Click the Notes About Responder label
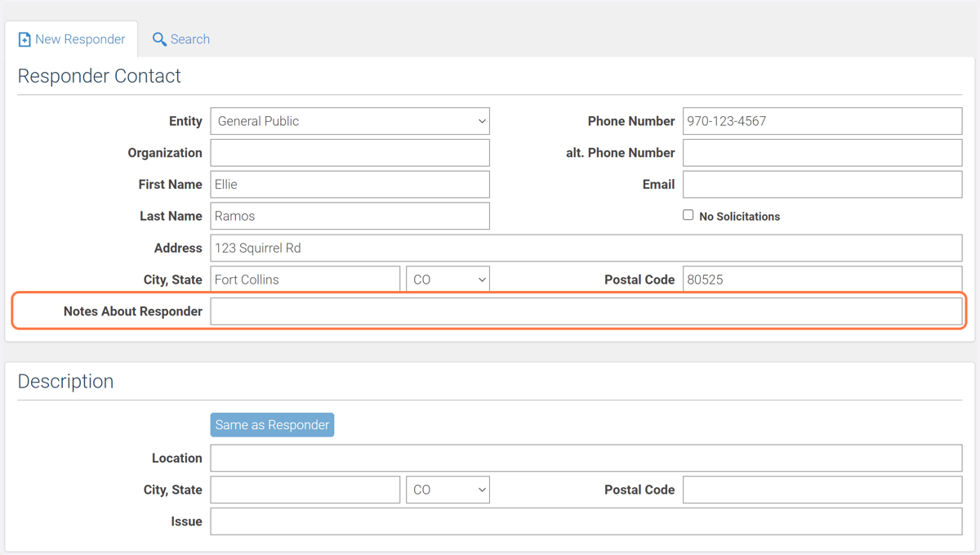This screenshot has width=980, height=555. coord(133,311)
